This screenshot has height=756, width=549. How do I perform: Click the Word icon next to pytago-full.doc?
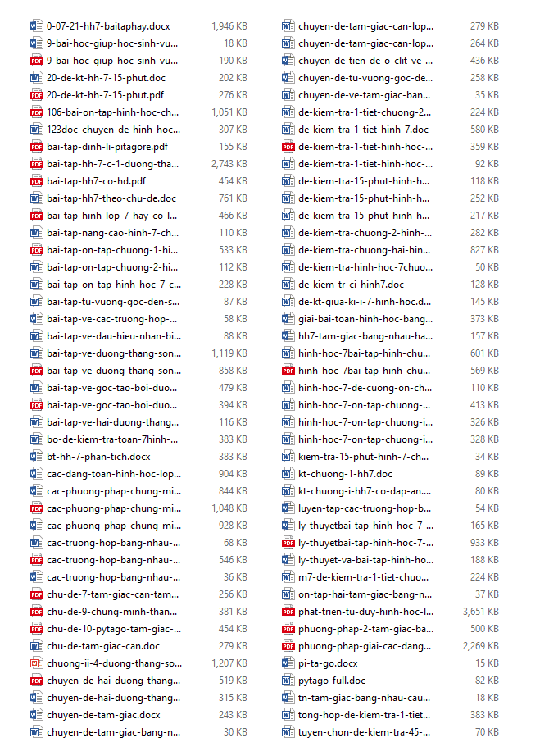tap(288, 681)
